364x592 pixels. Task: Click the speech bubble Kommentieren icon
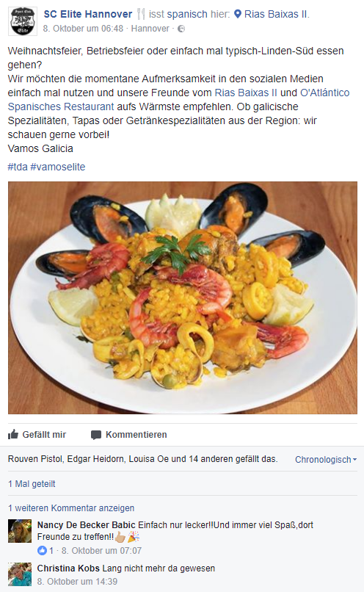[96, 435]
